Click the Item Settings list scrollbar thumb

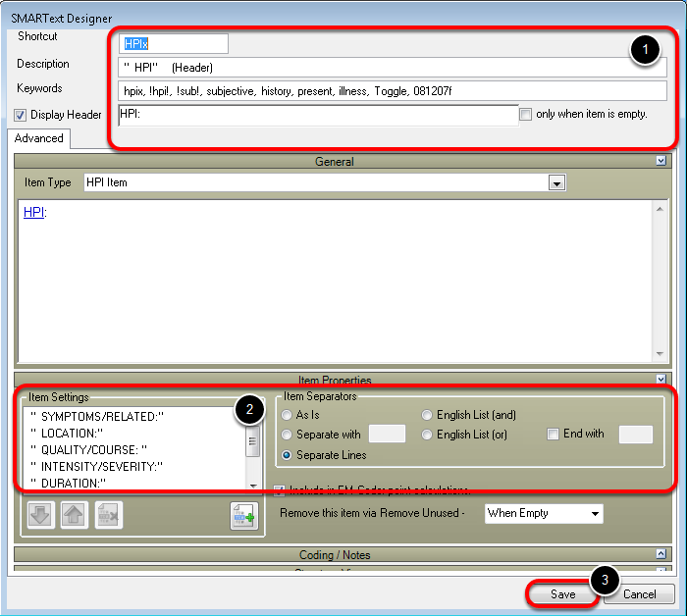coord(252,440)
